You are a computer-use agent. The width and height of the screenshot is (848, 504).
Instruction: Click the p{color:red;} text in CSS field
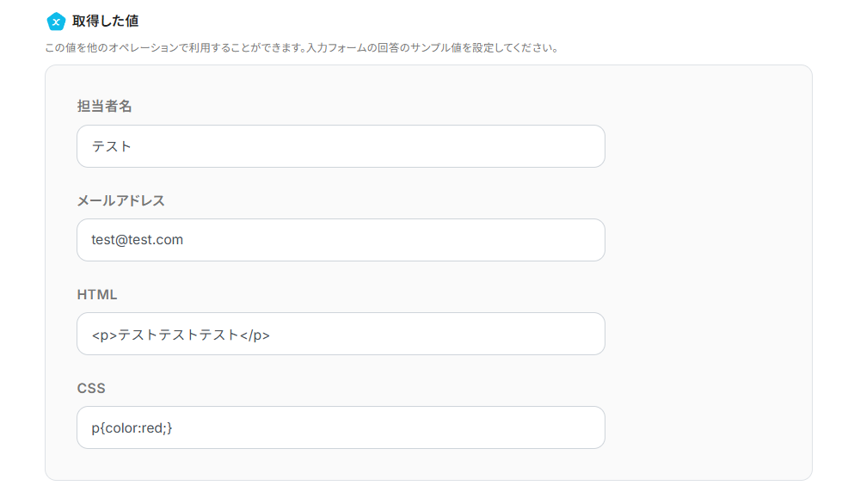tap(132, 427)
